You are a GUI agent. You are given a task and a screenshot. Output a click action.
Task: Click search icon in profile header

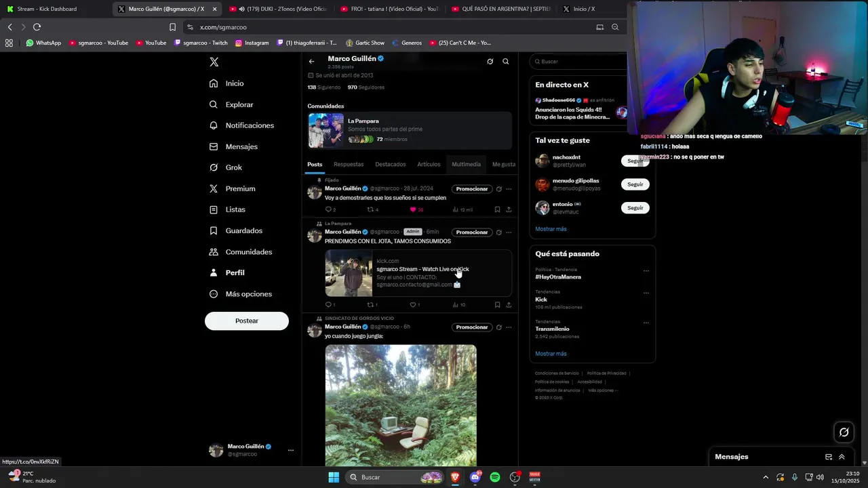[x=505, y=62]
